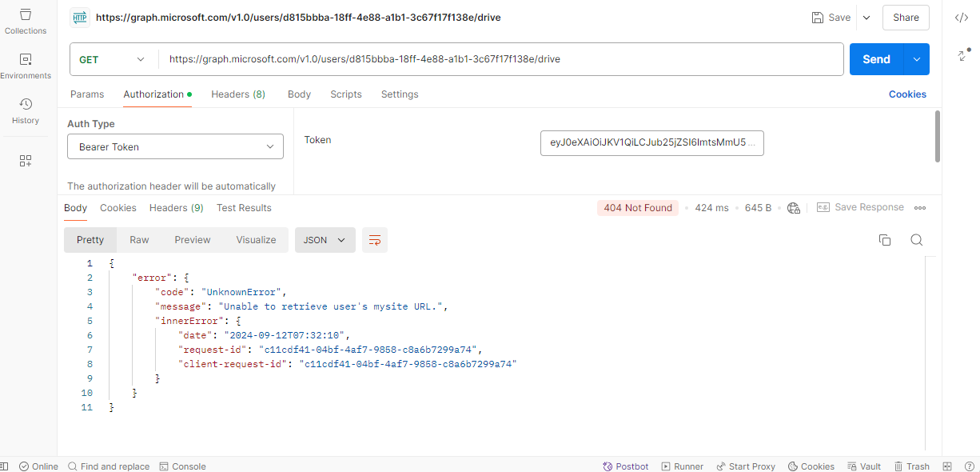This screenshot has width=980, height=472.
Task: Select the Authorization tab
Action: click(157, 94)
